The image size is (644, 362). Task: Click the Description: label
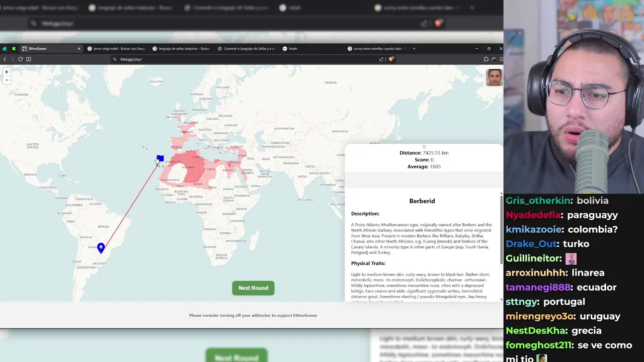(365, 214)
